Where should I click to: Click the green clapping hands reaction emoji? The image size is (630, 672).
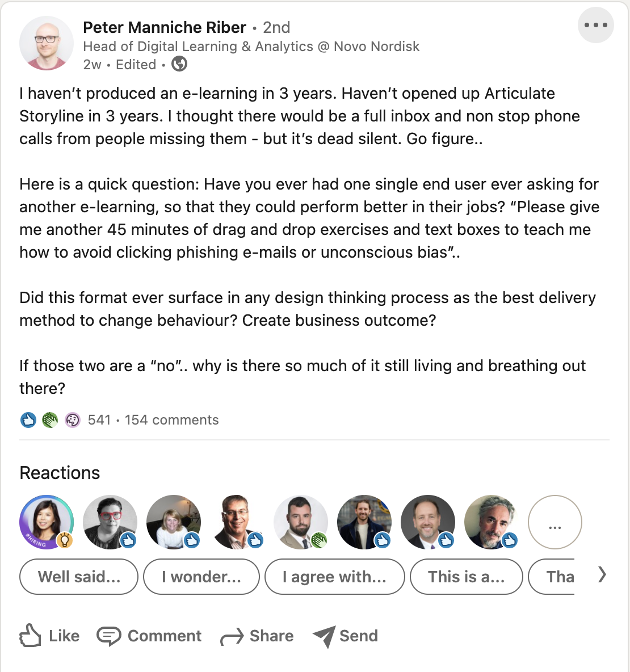point(50,420)
